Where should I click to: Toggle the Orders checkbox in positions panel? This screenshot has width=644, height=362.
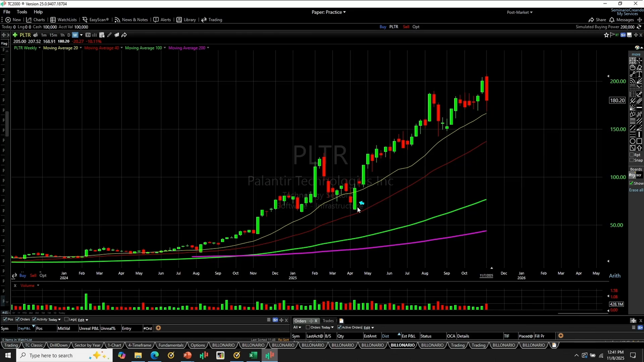(17, 319)
